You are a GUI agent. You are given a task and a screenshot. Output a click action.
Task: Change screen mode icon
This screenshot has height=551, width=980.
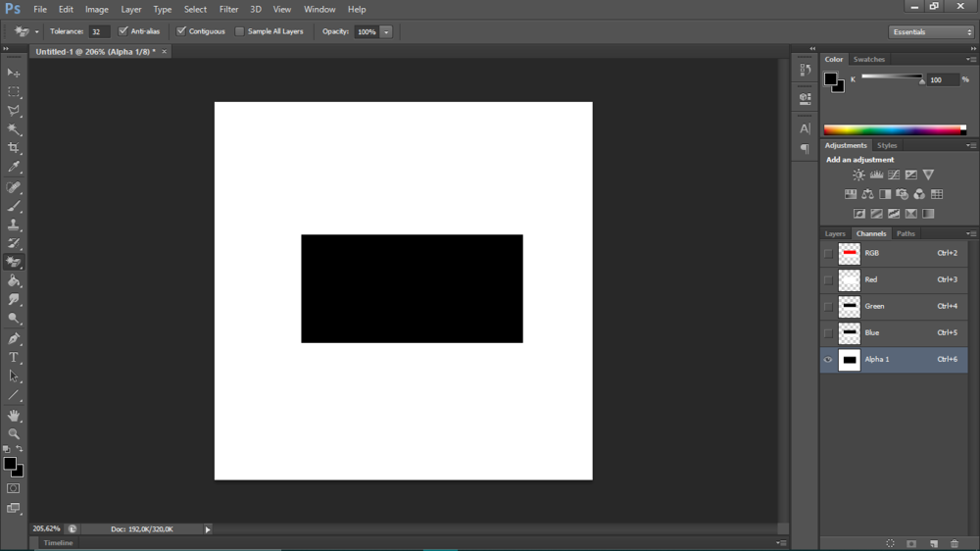[13, 509]
